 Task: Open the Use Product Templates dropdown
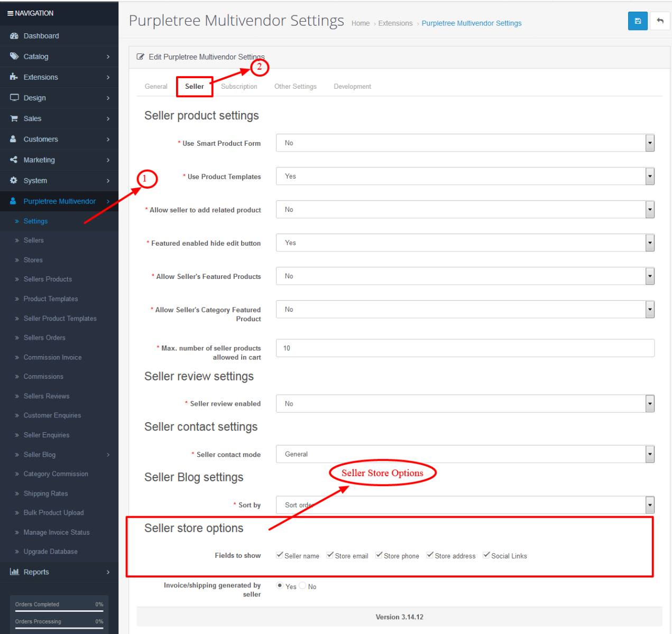click(x=465, y=176)
